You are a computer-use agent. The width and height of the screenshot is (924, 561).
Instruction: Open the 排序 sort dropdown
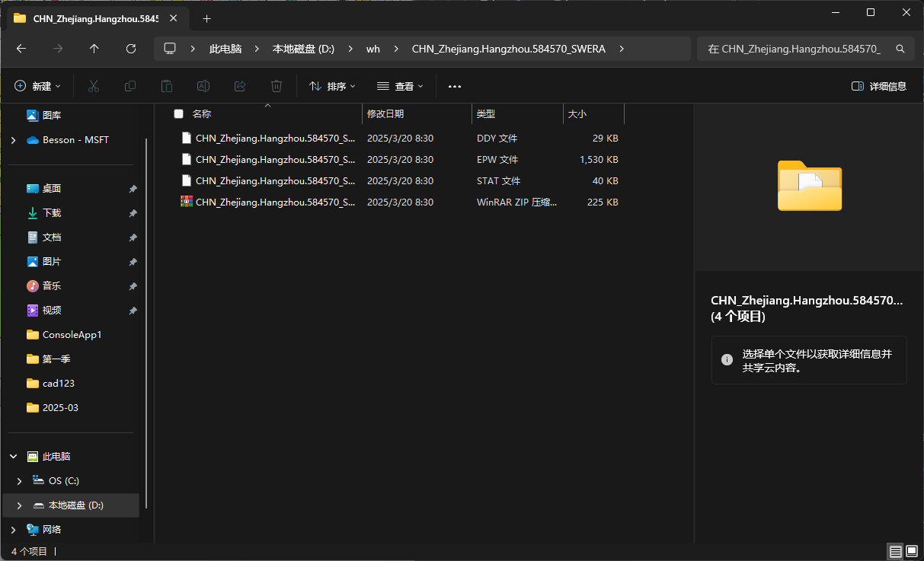click(x=332, y=86)
